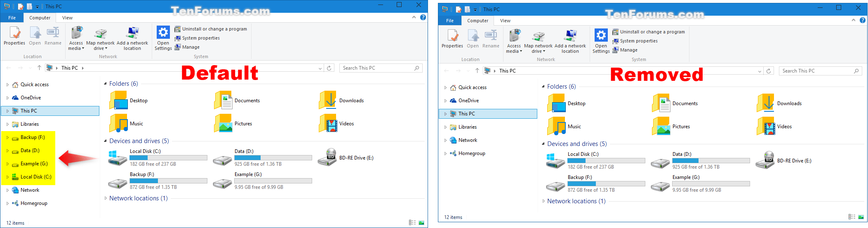Switch to details view in right window
Screen dimensions: 868x228
(x=852, y=217)
